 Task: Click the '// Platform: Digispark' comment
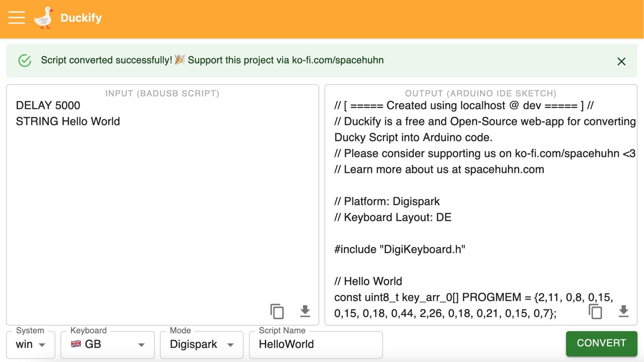(387, 201)
